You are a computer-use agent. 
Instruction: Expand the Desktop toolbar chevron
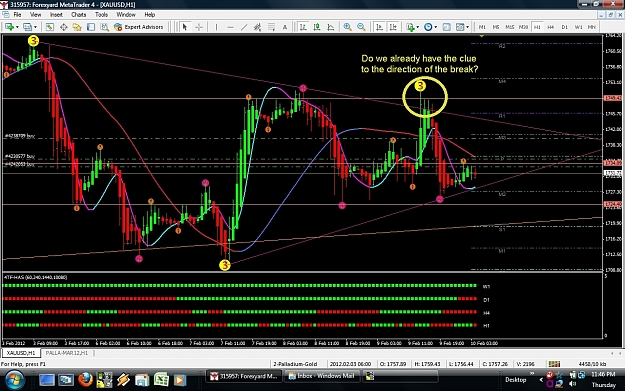click(532, 374)
